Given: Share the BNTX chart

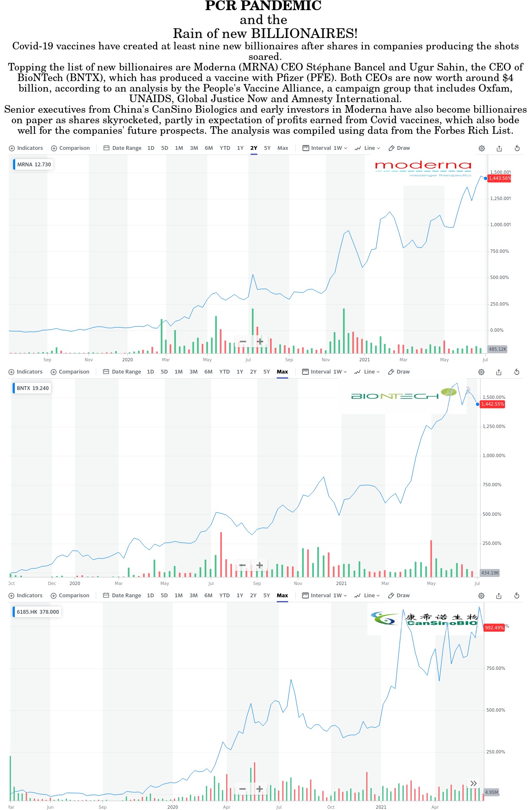Looking at the screenshot, I should [499, 372].
